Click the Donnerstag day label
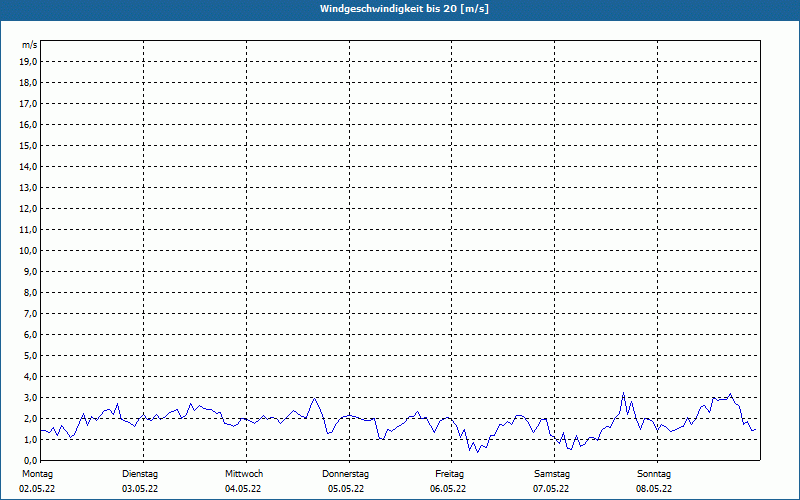800x500 pixels. pos(346,473)
